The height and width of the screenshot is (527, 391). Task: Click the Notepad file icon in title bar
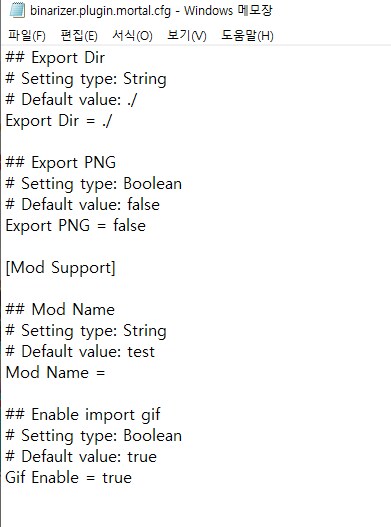17,10
